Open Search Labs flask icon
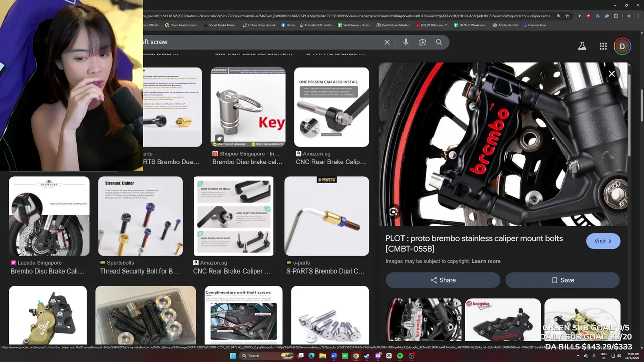644x362 pixels. click(x=582, y=46)
